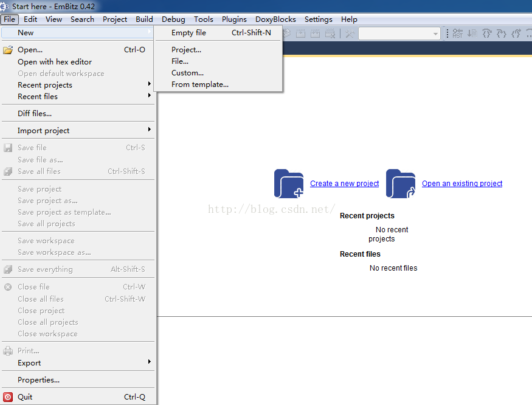Image resolution: width=532 pixels, height=405 pixels.
Task: Click the large Open existing project folder icon
Action: [401, 183]
